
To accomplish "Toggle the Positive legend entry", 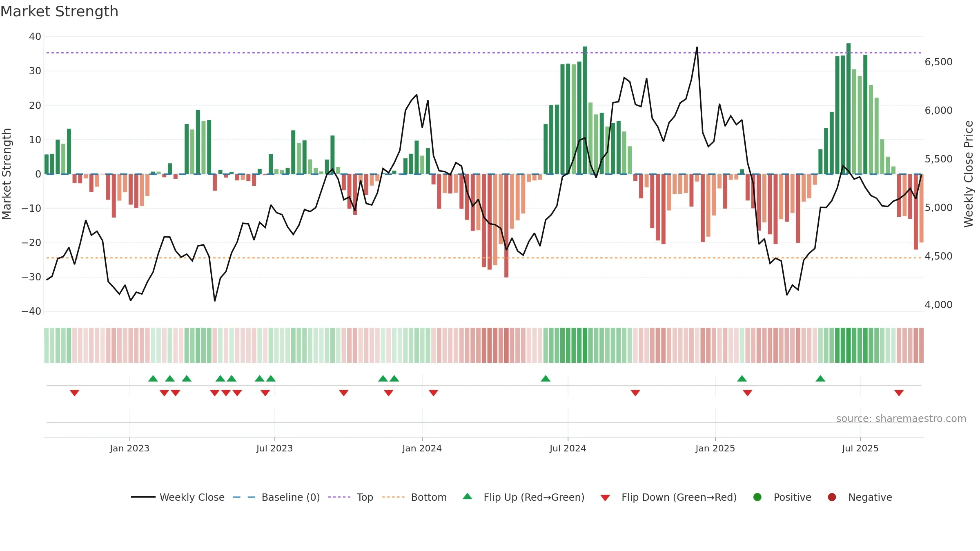I will coord(782,497).
